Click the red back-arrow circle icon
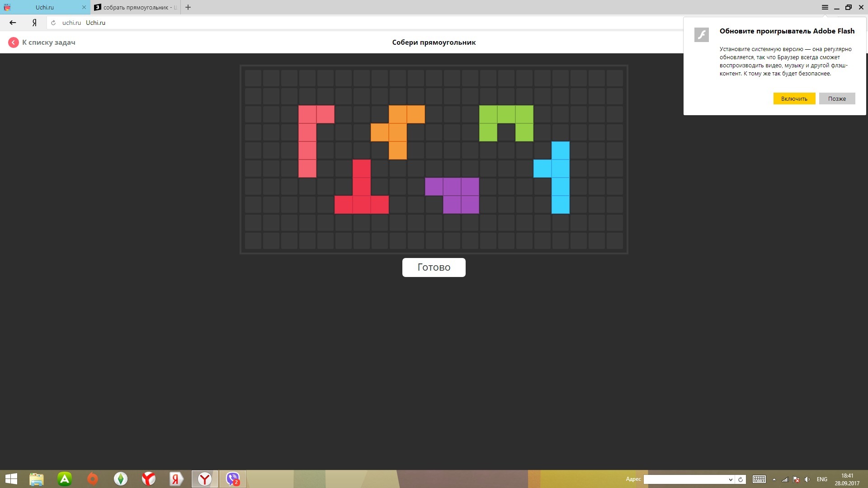Viewport: 868px width, 488px height. 13,42
